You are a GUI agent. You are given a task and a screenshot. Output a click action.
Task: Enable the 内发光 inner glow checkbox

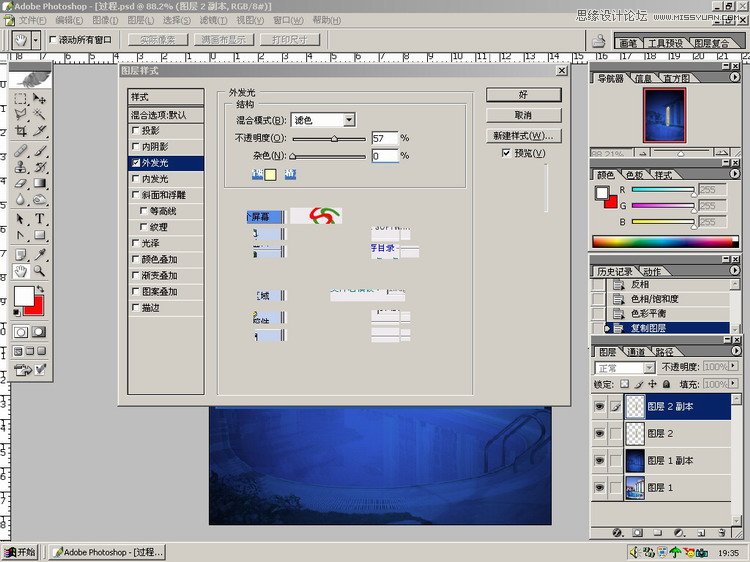[136, 178]
